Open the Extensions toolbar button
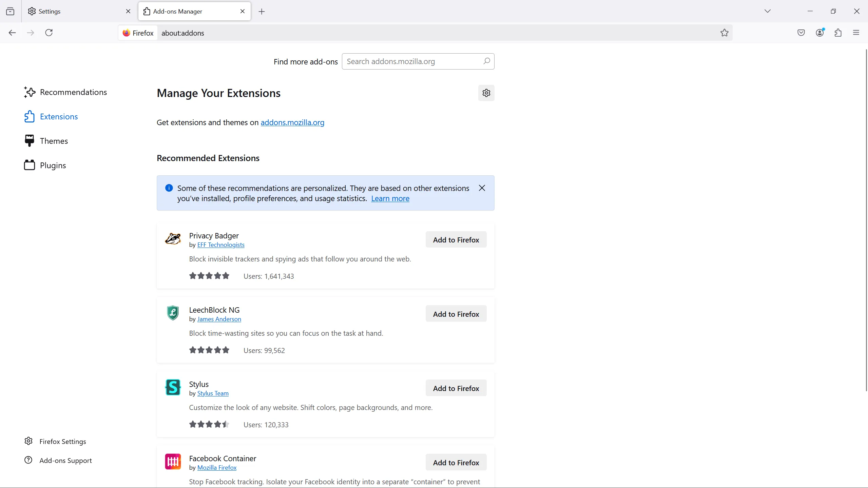868x488 pixels. click(x=838, y=33)
